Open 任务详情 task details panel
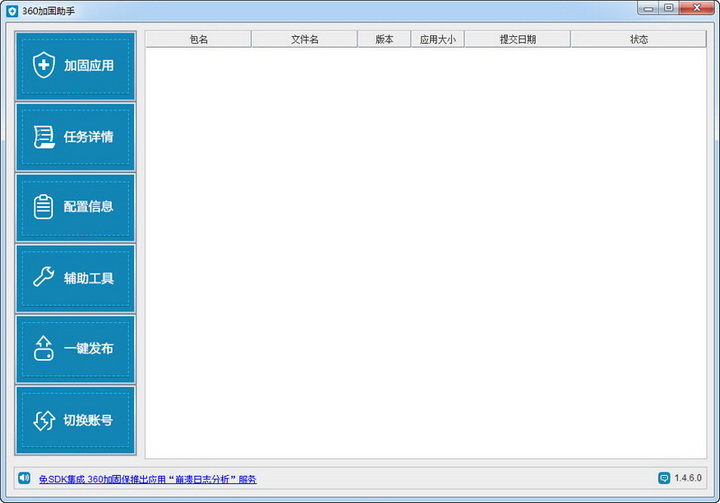Image resolution: width=720 pixels, height=503 pixels. (75, 137)
